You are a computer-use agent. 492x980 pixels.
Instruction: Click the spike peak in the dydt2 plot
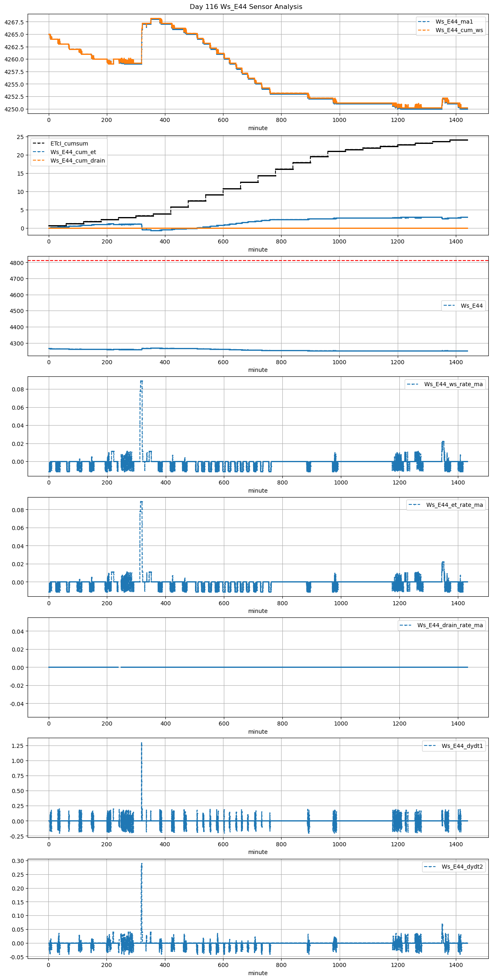141,864
